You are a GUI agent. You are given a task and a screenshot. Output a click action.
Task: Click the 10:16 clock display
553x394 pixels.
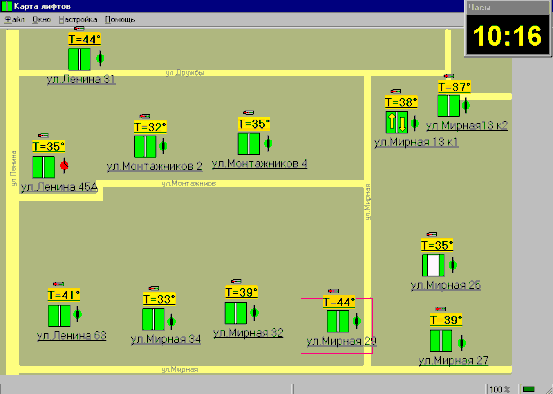click(x=508, y=35)
